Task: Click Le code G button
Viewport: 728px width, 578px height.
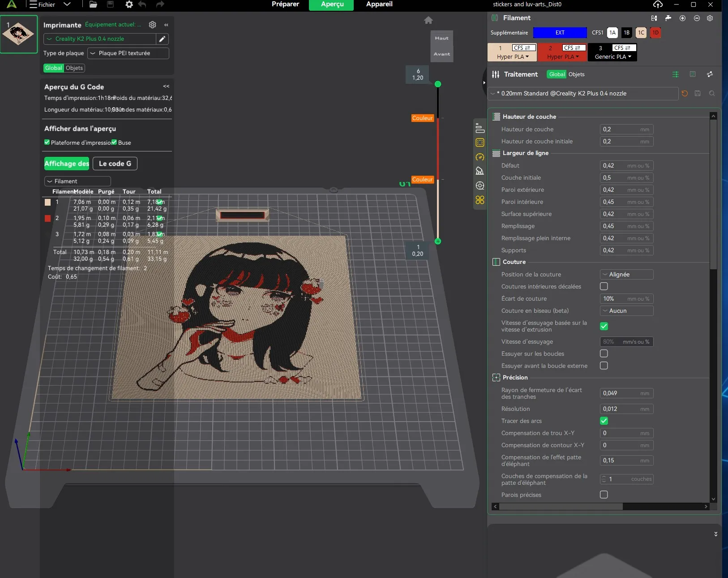Action: point(115,164)
